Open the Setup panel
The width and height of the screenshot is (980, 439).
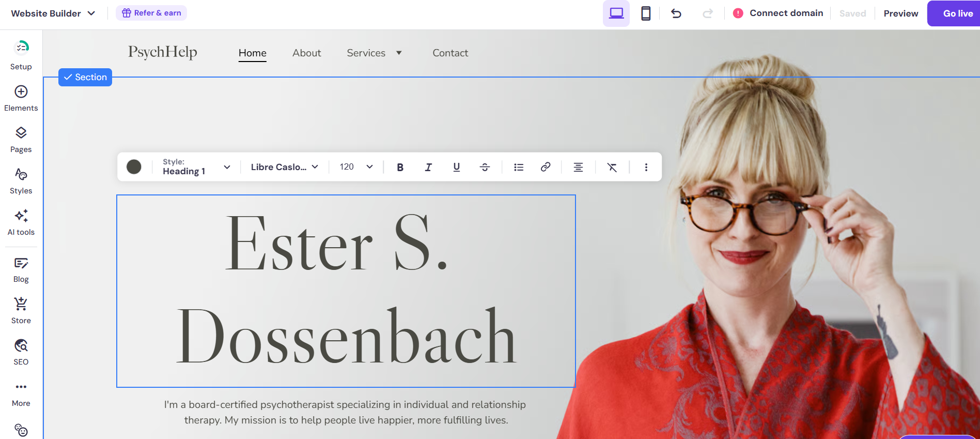(x=21, y=55)
